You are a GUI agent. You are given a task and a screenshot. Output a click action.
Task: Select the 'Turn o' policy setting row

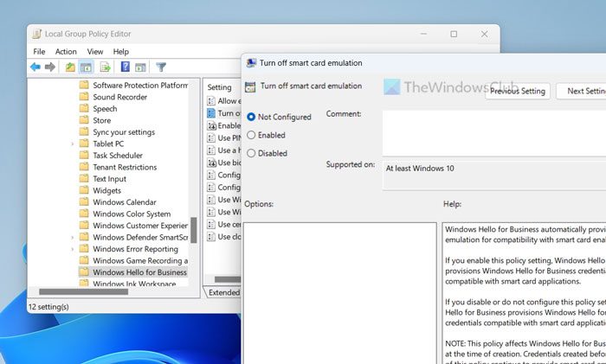[223, 113]
